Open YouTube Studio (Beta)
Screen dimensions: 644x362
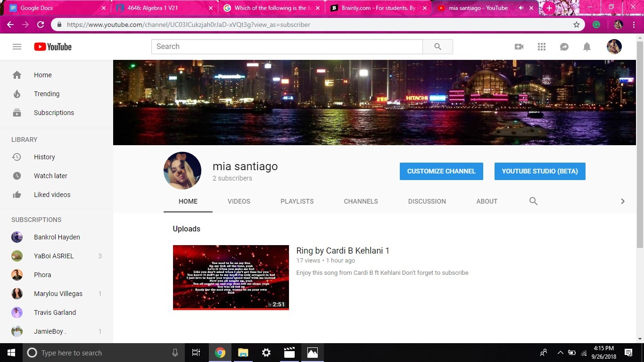click(540, 171)
